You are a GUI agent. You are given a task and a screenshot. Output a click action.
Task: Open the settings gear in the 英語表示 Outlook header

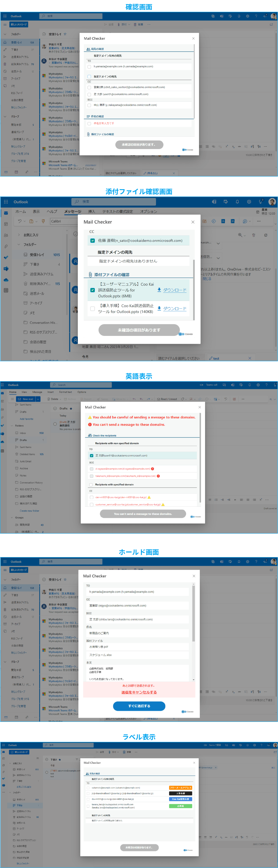tap(258, 385)
